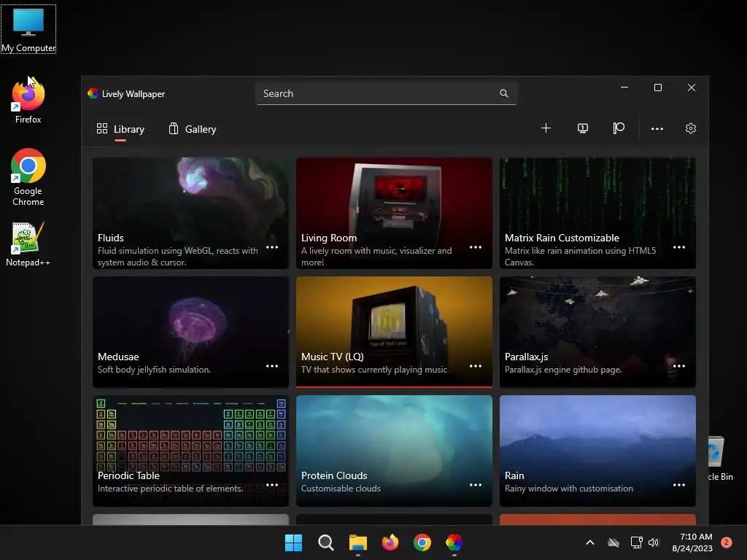The width and height of the screenshot is (747, 560).
Task: Switch to the Gallery tab
Action: click(x=193, y=129)
